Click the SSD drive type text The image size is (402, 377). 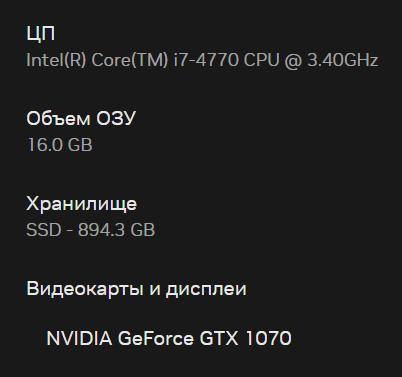point(44,230)
